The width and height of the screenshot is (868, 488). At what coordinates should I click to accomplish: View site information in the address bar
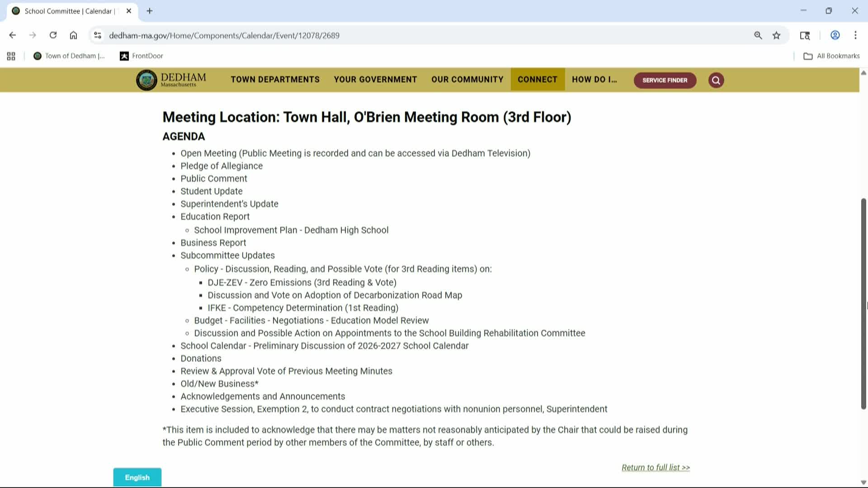pos(98,35)
